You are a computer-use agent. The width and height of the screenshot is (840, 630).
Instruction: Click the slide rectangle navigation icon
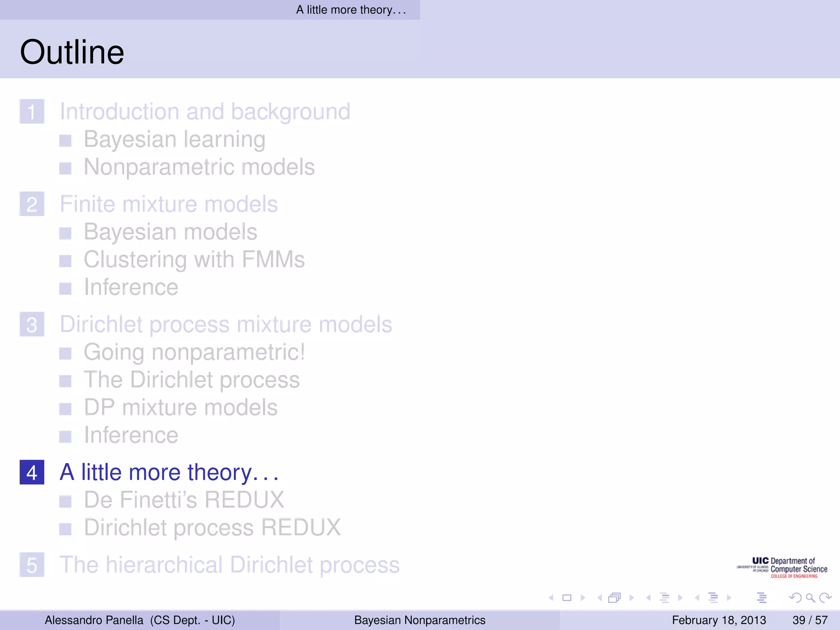click(567, 598)
